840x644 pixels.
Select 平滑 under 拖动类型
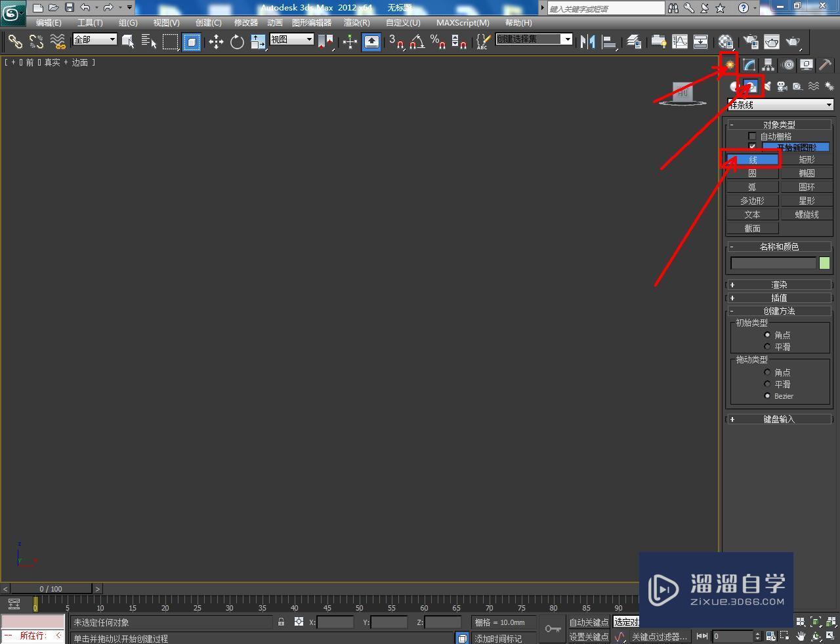[767, 384]
